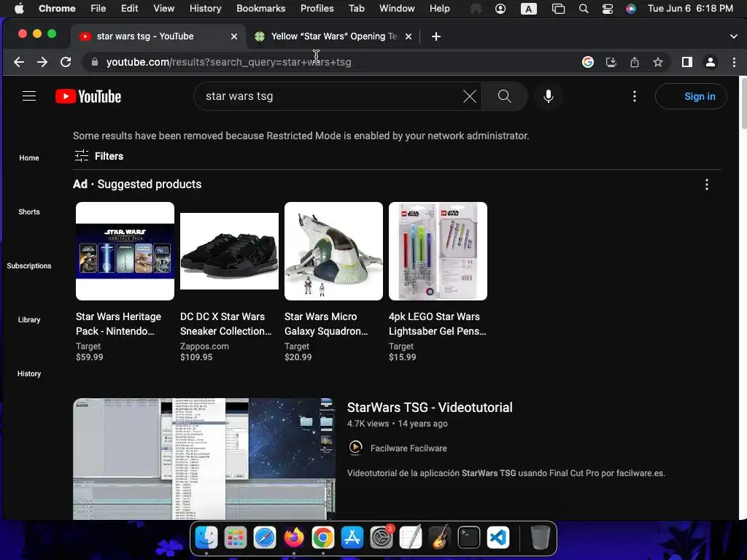Close the Yellow "Star Wars" Opening tab
The width and height of the screenshot is (747, 560).
pos(409,36)
